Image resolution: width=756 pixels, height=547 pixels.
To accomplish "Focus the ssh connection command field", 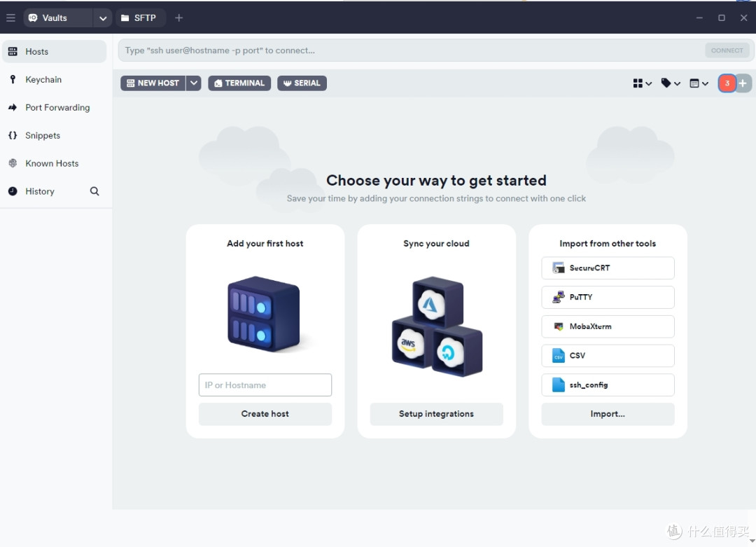I will 409,50.
